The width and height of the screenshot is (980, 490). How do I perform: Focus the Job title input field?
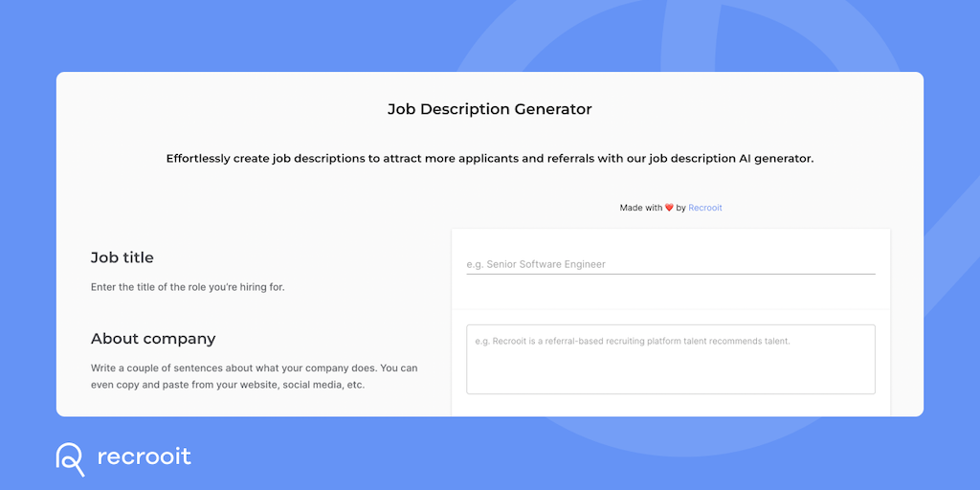[670, 264]
